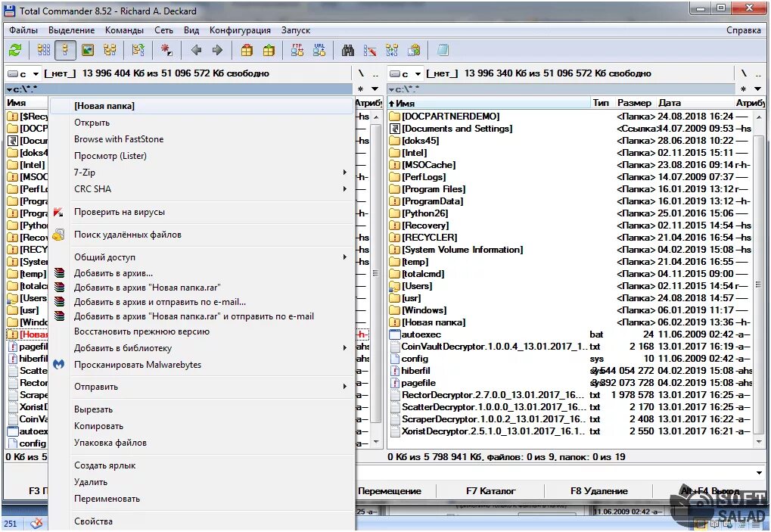Toggle the Full view mode button

pyautogui.click(x=65, y=50)
